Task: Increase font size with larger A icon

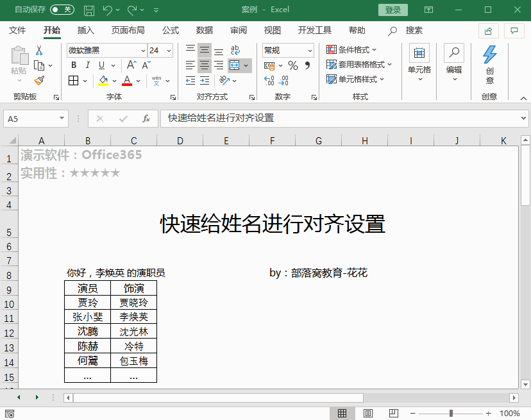Action: (131, 65)
